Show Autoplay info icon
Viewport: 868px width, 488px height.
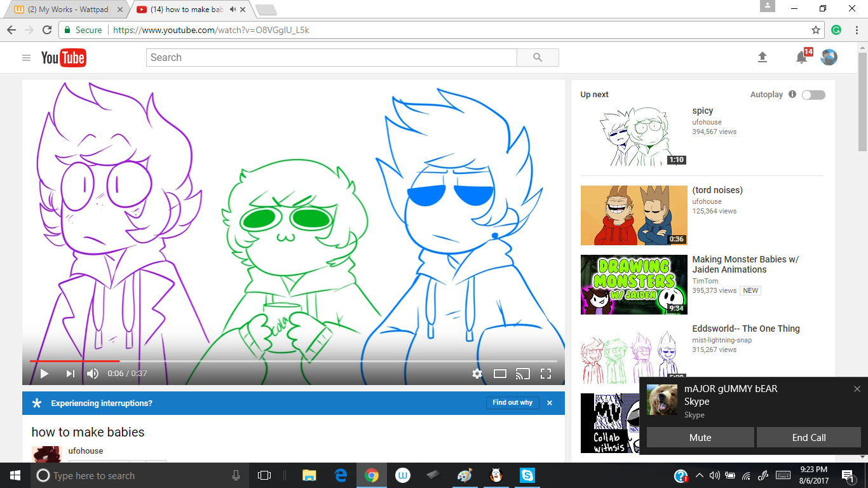coord(792,94)
